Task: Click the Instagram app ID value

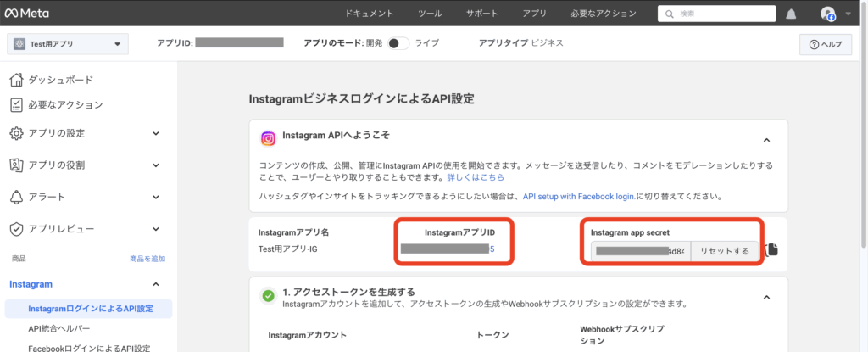Action: pos(448,249)
